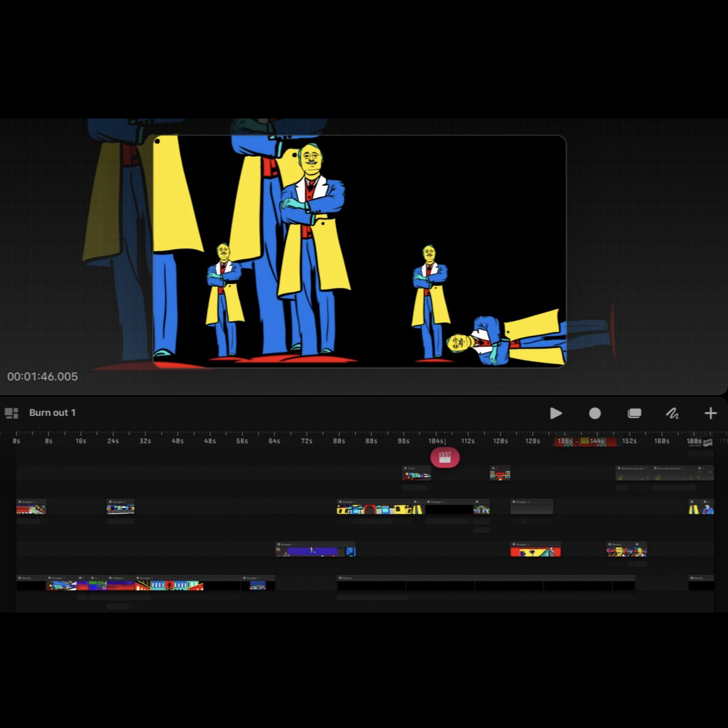Activate the Draw and Paint tool
728x728 pixels.
pos(672,413)
